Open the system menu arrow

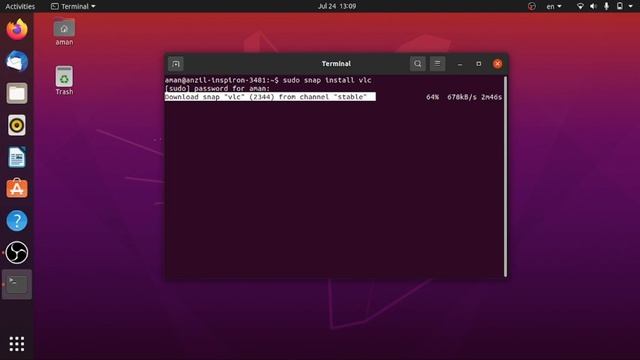pyautogui.click(x=631, y=6)
